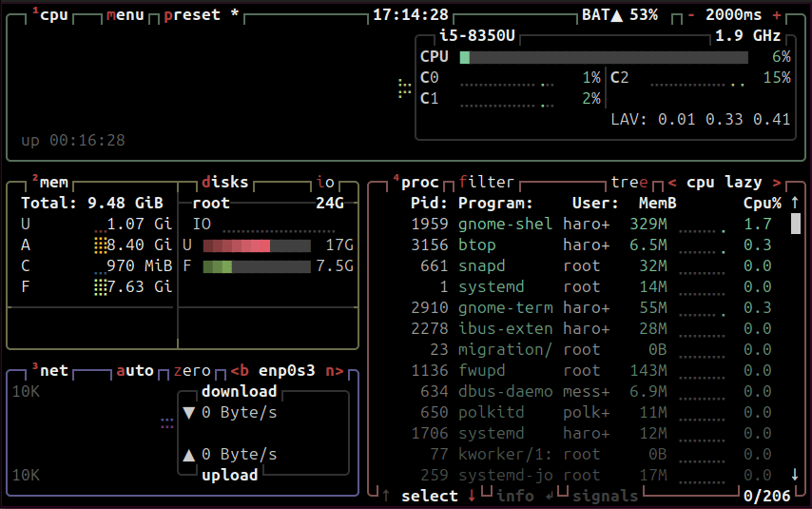The width and height of the screenshot is (812, 509).
Task: Click the 0/206 process counter
Action: (x=767, y=496)
